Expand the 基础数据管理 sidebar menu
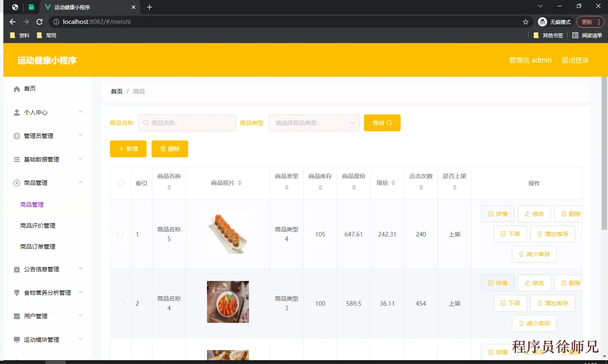This screenshot has width=608, height=364. pos(81,159)
